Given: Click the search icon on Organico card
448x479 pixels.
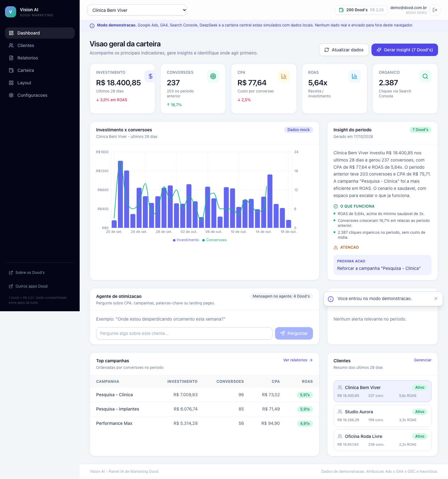Looking at the screenshot, I should pyautogui.click(x=425, y=76).
